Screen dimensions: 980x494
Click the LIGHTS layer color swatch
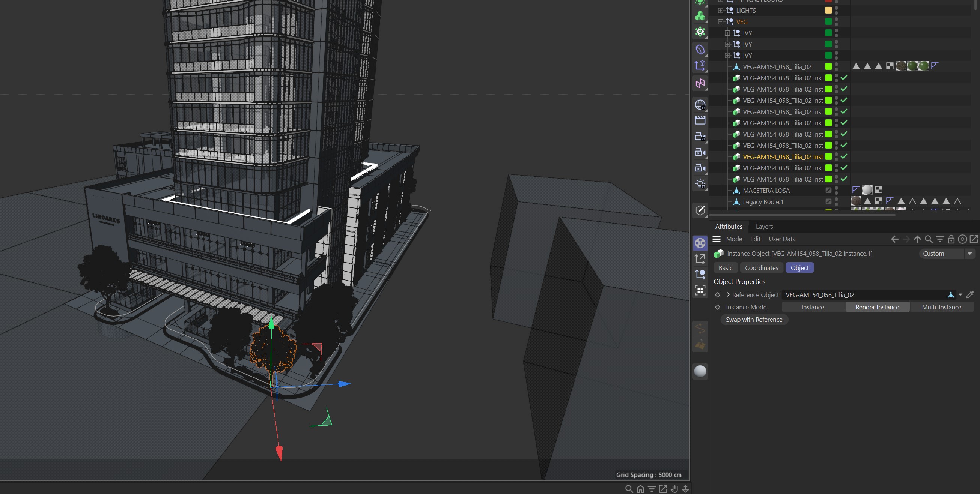point(828,11)
